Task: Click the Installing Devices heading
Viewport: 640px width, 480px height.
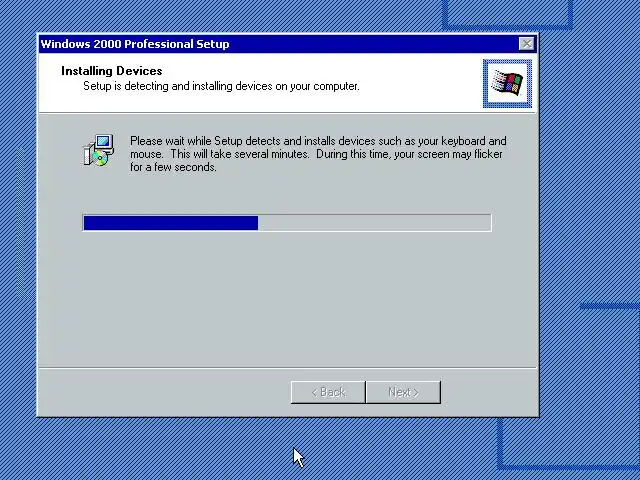Action: point(111,71)
